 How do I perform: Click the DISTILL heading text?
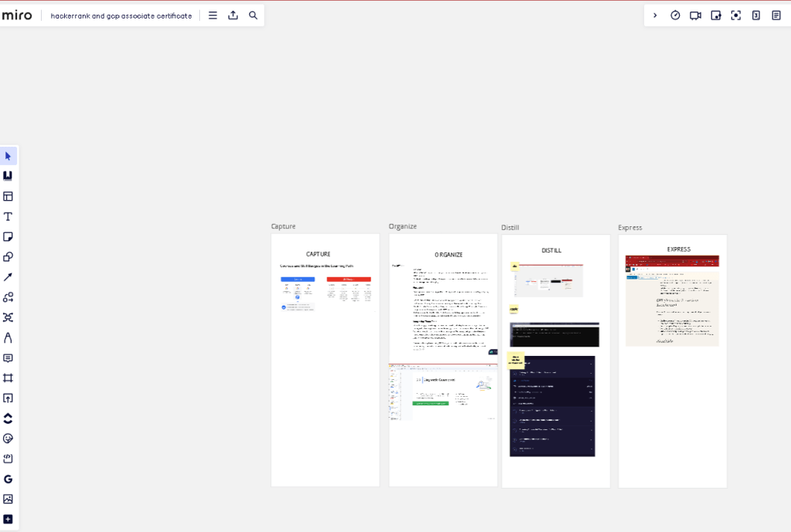pyautogui.click(x=552, y=250)
